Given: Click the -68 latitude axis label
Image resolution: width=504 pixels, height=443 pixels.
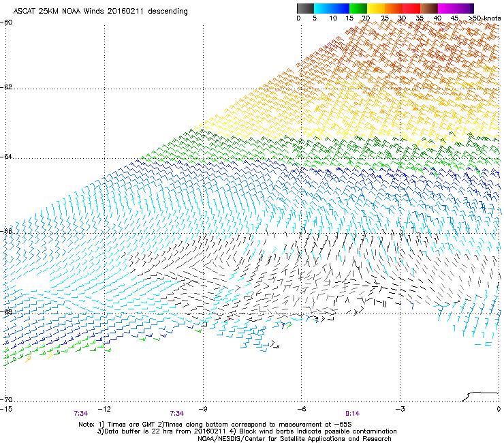Looking at the screenshot, I should click(x=6, y=311).
